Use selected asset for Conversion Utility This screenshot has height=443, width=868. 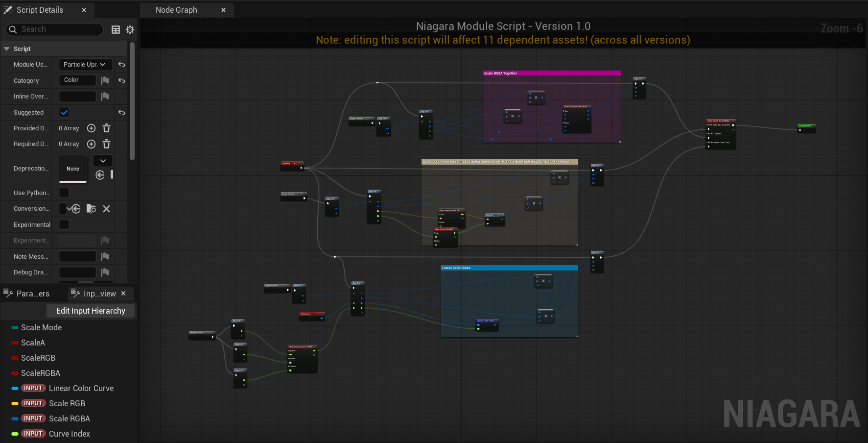75,209
